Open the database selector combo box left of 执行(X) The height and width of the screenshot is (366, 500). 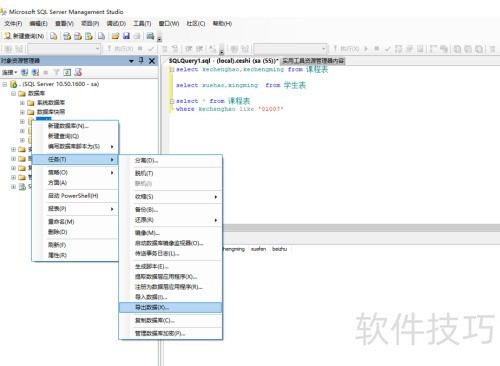(64, 49)
